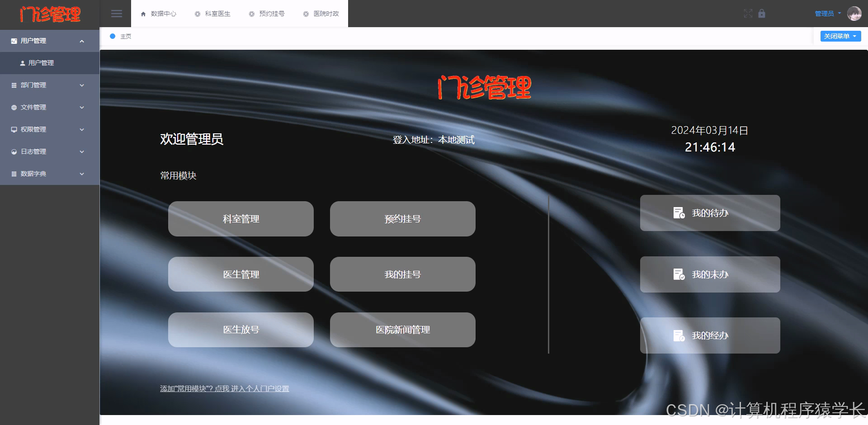The image size is (868, 425).
Task: Open the 关闭菜单 dropdown
Action: point(840,36)
